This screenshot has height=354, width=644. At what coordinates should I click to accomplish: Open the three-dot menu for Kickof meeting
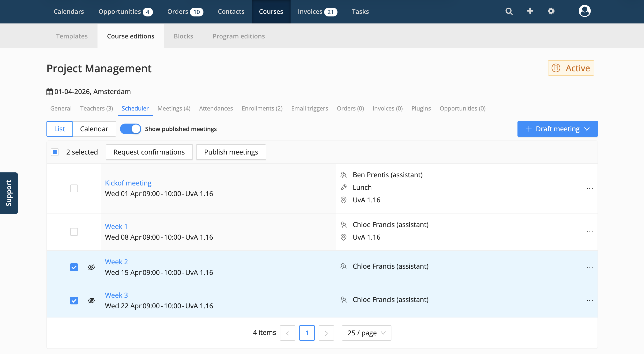click(x=590, y=188)
